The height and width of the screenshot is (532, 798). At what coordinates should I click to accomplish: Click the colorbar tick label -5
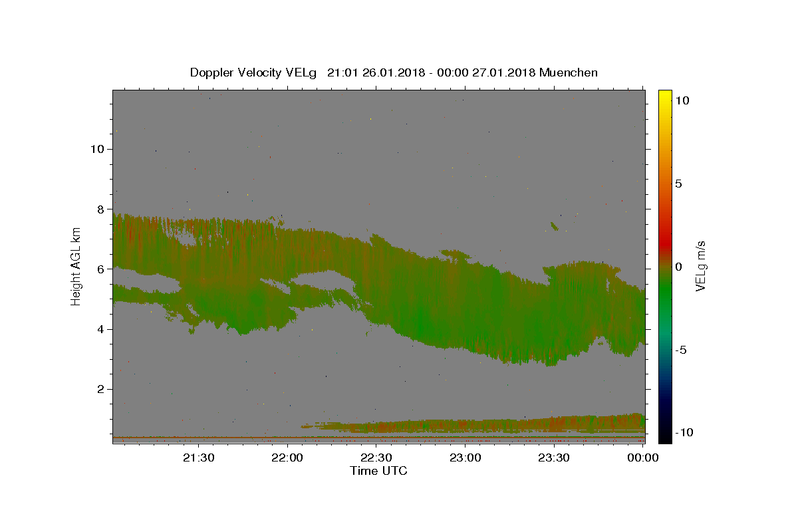coord(681,350)
